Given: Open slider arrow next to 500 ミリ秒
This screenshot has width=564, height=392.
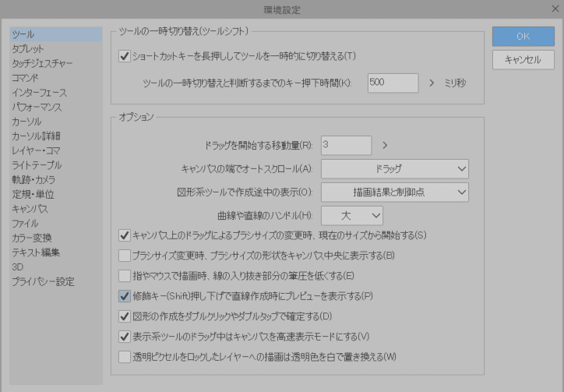Looking at the screenshot, I should tap(432, 83).
